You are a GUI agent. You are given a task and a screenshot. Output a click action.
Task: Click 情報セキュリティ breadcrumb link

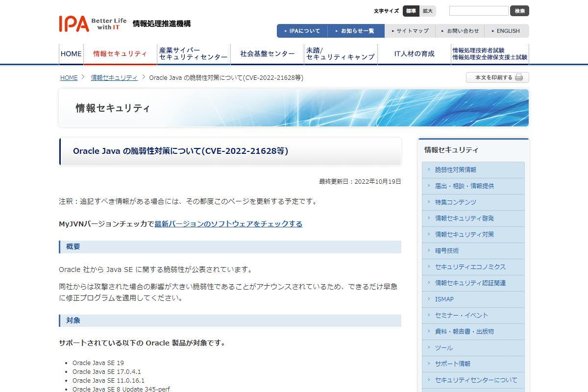114,78
